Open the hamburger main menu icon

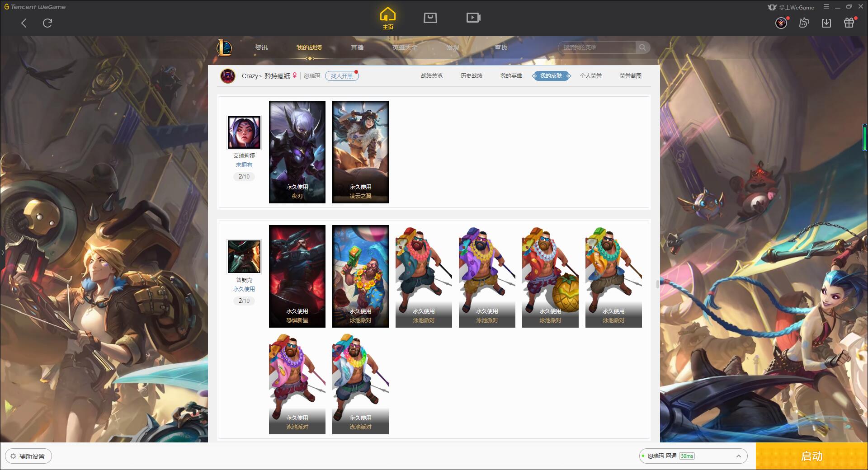[826, 7]
